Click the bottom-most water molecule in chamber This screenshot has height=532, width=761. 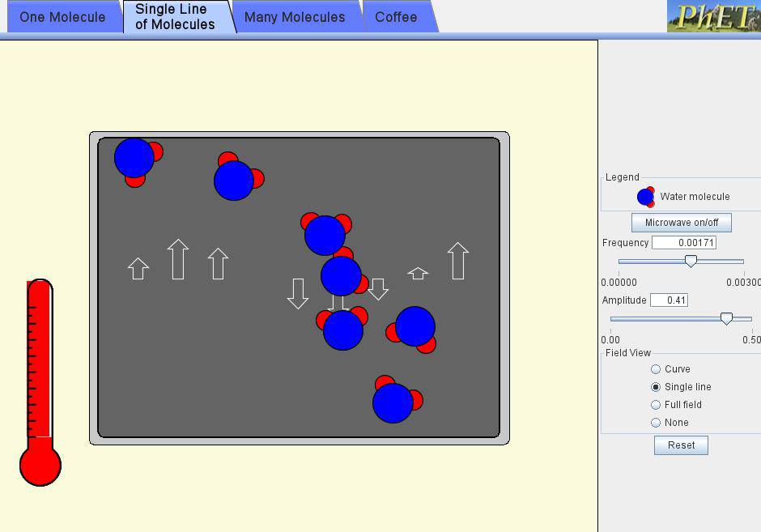[393, 401]
